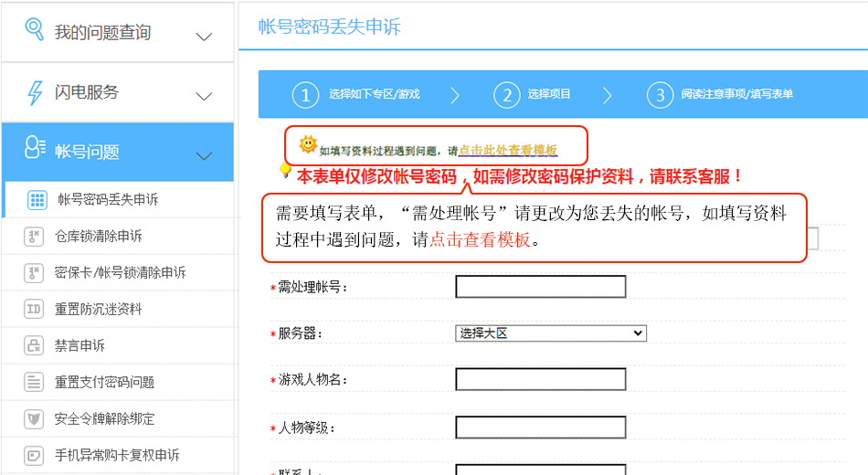Image resolution: width=868 pixels, height=475 pixels.
Task: Open 仓库锁清除申诉 in the sidebar
Action: tap(98, 237)
